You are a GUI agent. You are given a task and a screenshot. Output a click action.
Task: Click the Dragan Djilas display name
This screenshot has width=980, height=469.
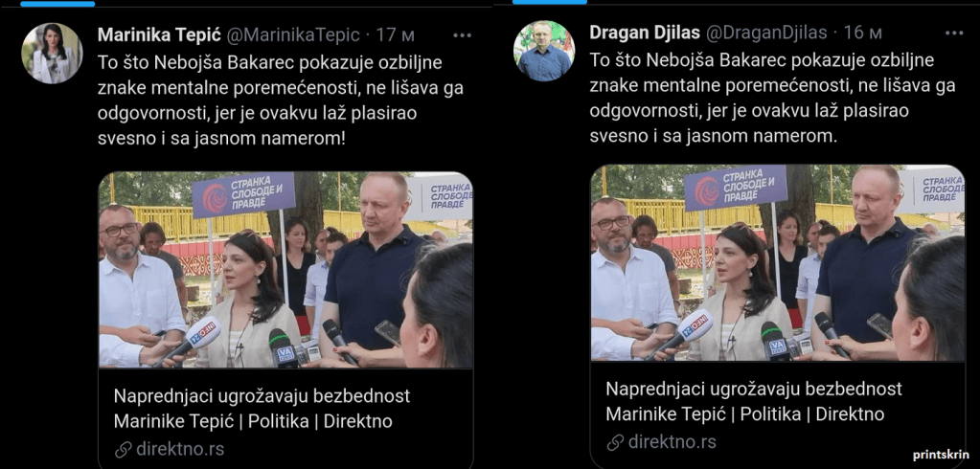[645, 33]
